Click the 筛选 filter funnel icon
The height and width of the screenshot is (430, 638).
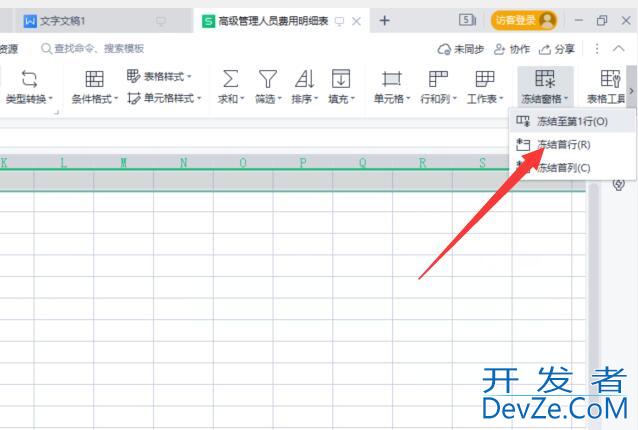point(268,79)
